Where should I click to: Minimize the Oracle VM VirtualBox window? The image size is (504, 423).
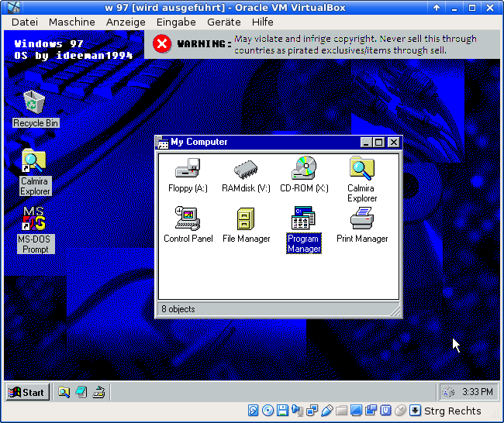(454, 8)
